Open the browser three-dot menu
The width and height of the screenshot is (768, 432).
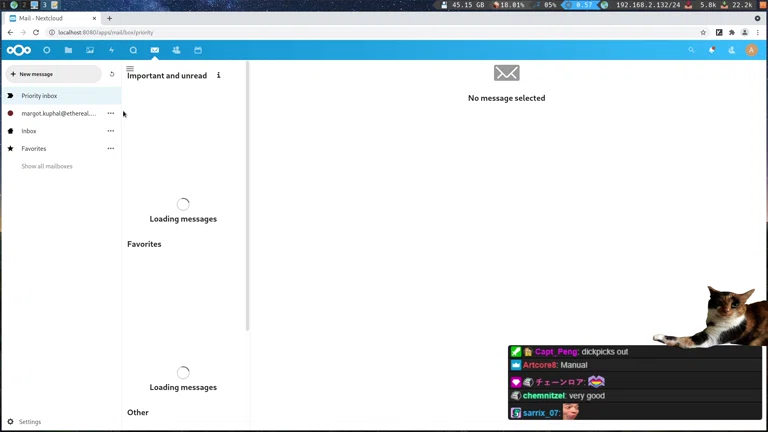click(758, 32)
